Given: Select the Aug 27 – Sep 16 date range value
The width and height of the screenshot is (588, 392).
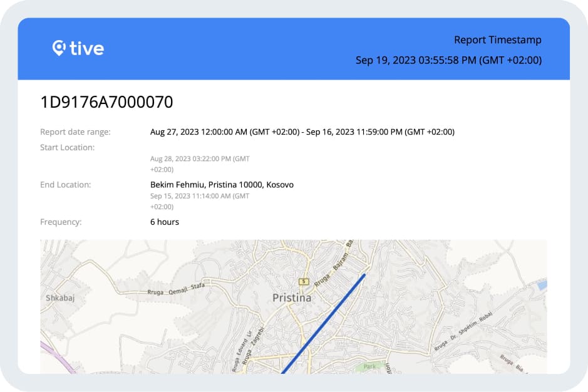Looking at the screenshot, I should coord(302,132).
